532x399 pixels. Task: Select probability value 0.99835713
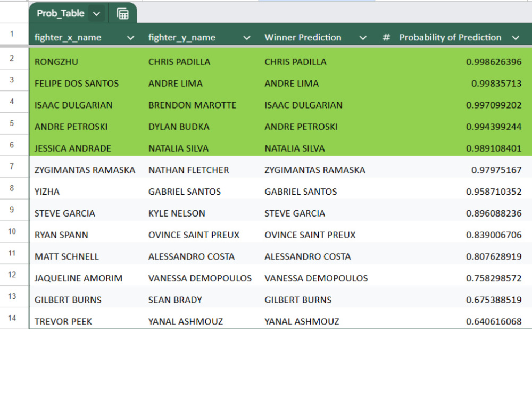click(x=496, y=84)
